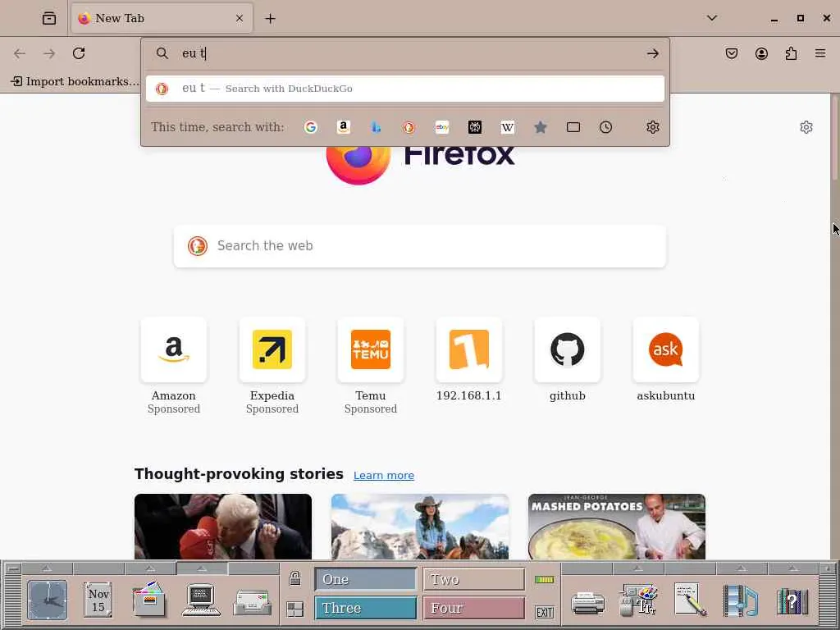Search this time with eBay
Viewport: 840px width, 630px height.
(442, 127)
